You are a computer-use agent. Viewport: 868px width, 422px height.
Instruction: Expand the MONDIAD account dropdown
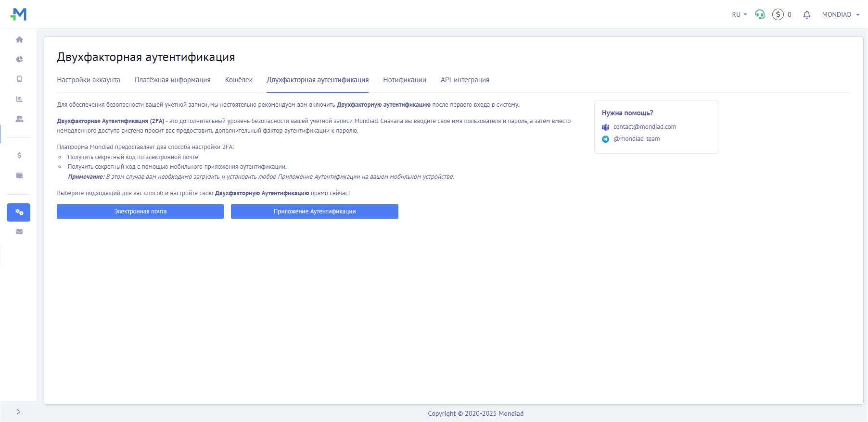coord(841,15)
